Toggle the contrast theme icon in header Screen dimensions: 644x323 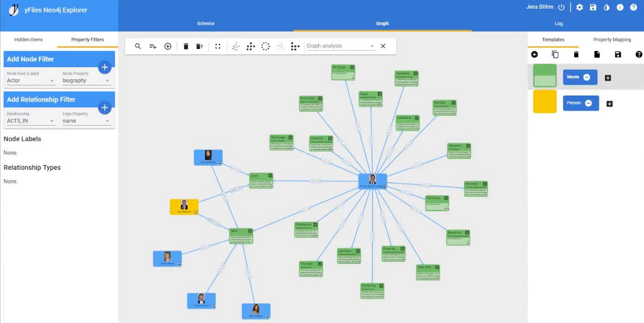pos(606,8)
